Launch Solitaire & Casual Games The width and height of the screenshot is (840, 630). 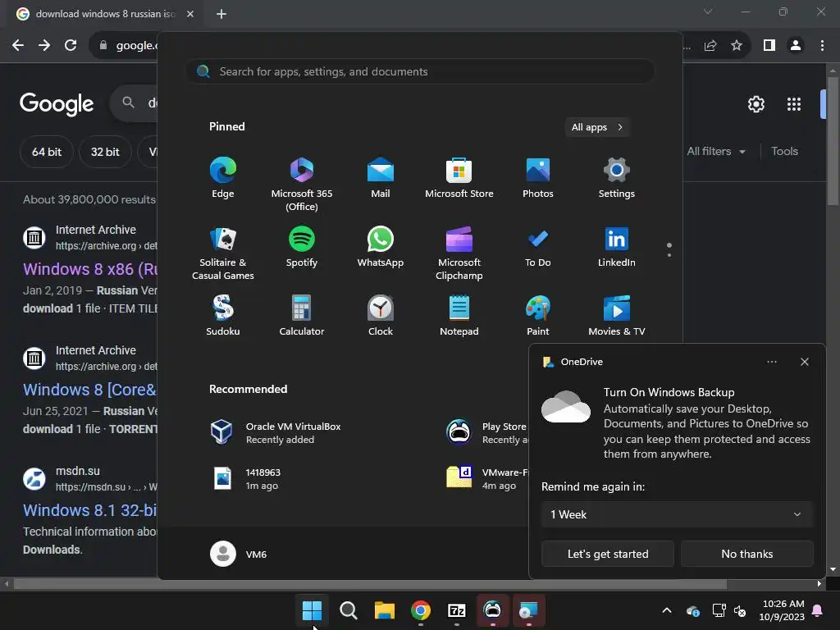point(223,253)
